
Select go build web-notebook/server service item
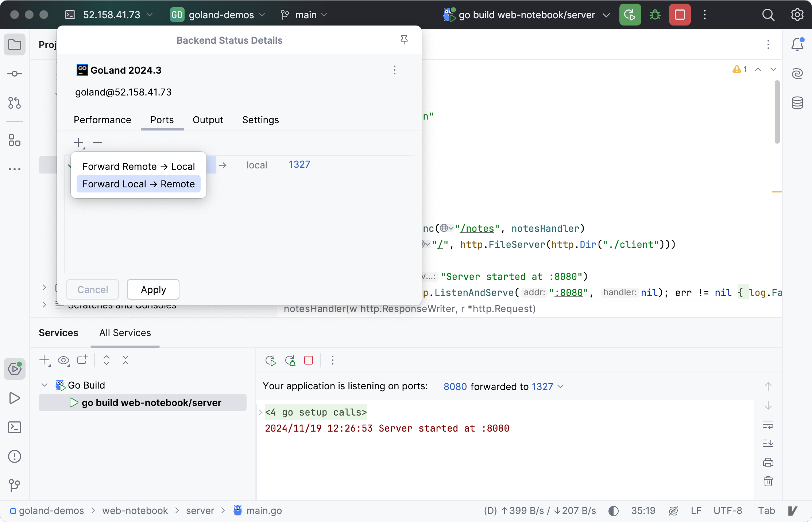pyautogui.click(x=151, y=403)
